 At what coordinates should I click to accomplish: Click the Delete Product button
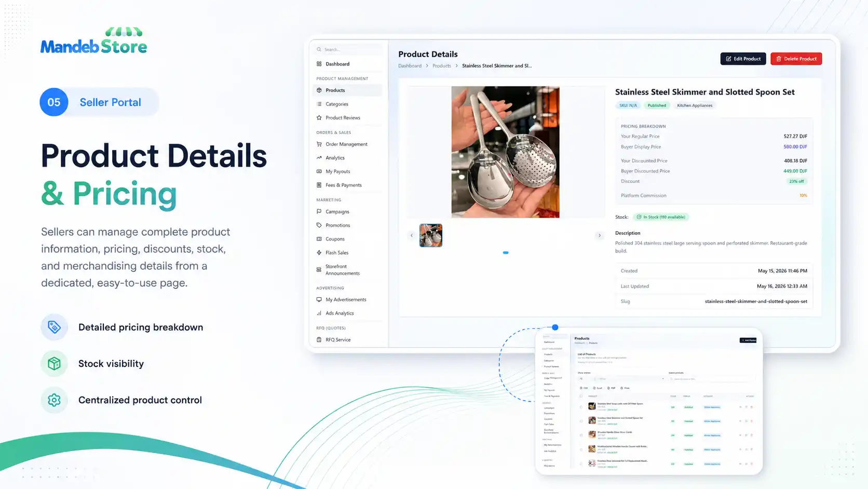coord(796,59)
